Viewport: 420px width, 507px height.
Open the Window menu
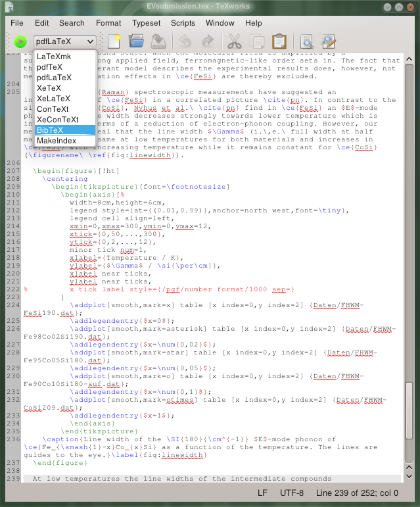(220, 23)
